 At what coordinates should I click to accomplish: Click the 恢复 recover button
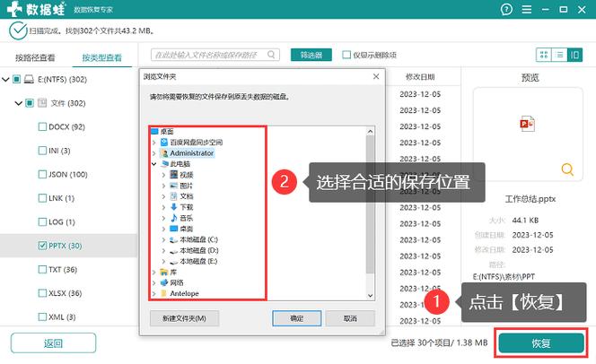click(x=541, y=343)
